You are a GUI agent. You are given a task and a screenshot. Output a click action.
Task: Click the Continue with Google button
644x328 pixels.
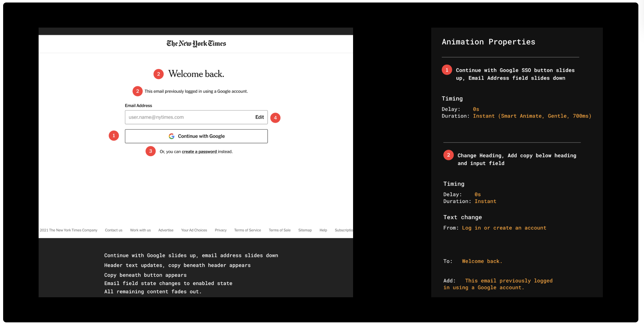pyautogui.click(x=196, y=136)
